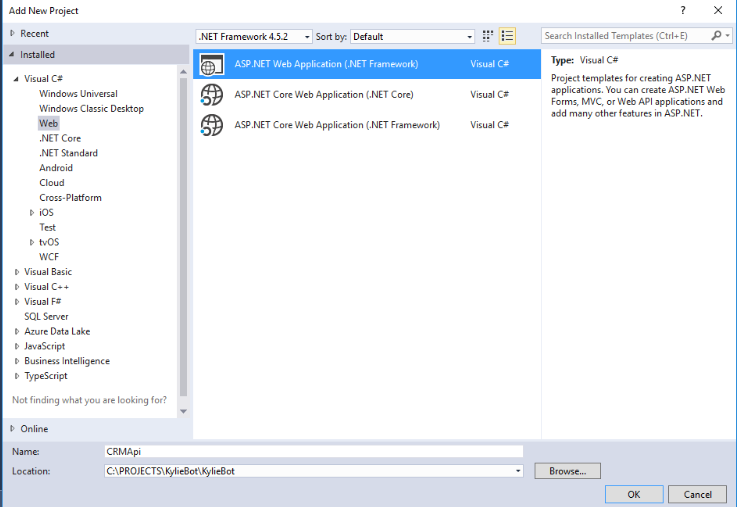Screen dimensions: 737x507
Task: Expand the Online section
Action: pyautogui.click(x=12, y=429)
